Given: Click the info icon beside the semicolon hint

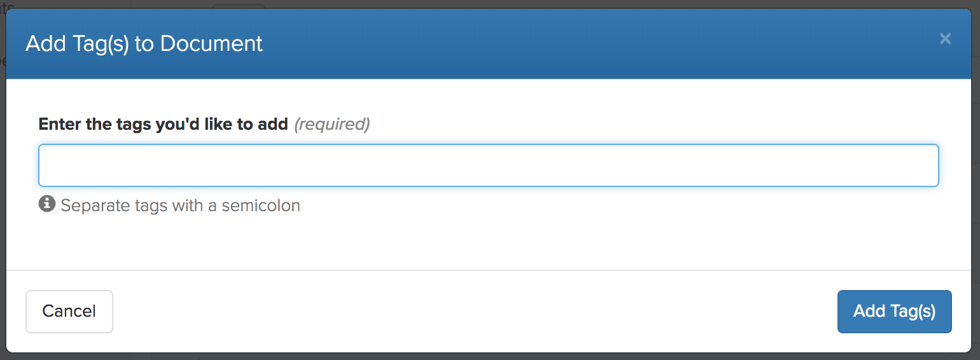Looking at the screenshot, I should (47, 204).
